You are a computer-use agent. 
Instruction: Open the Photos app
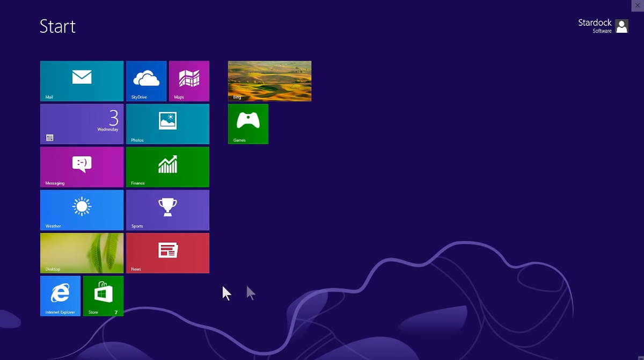pyautogui.click(x=167, y=124)
